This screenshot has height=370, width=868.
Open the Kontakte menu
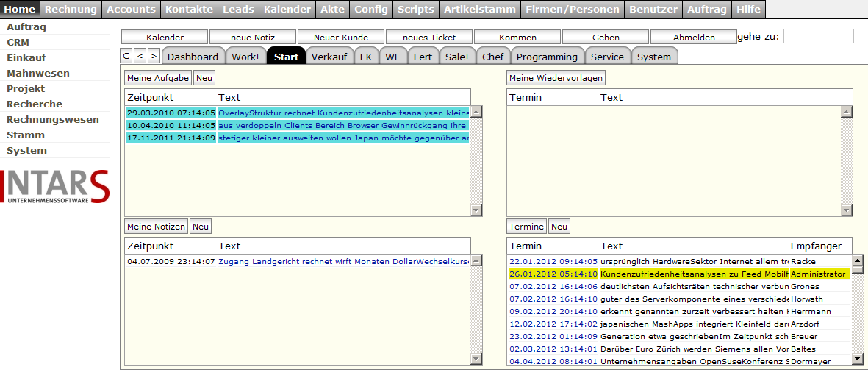(190, 9)
